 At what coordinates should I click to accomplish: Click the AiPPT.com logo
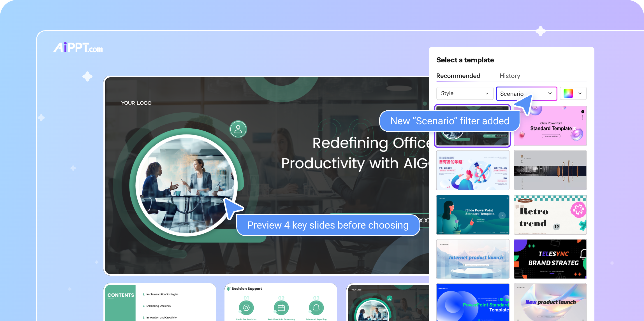click(78, 48)
